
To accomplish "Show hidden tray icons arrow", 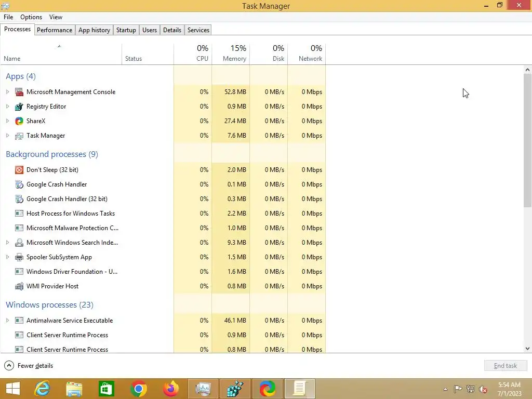I will click(445, 389).
